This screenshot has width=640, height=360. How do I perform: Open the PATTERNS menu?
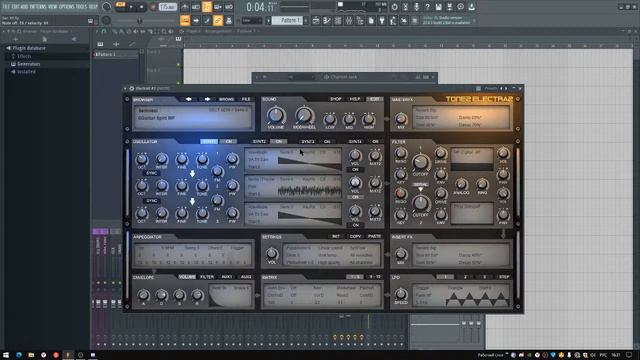point(38,7)
